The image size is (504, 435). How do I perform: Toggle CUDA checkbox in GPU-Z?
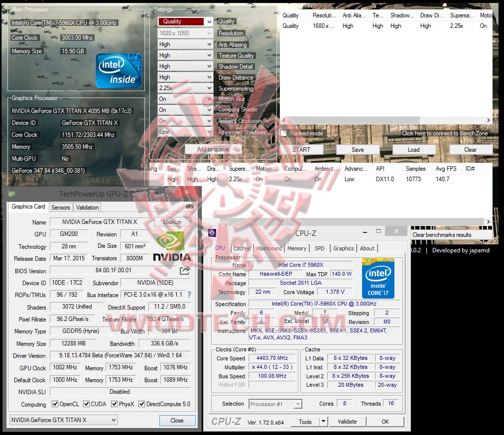click(x=86, y=404)
